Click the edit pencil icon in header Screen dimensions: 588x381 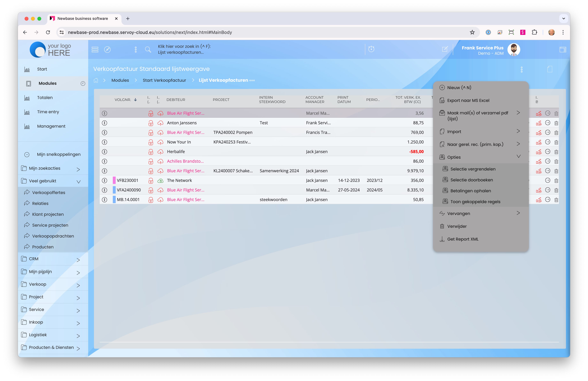click(x=445, y=49)
